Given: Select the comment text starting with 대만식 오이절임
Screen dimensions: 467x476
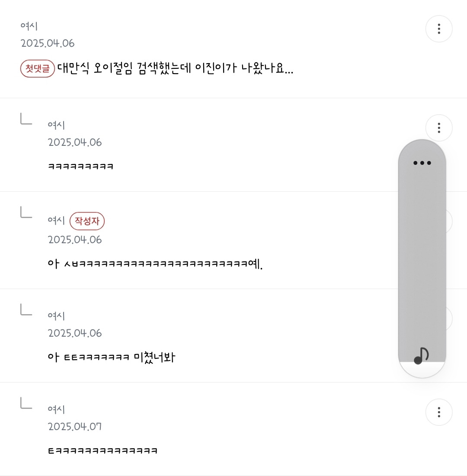Looking at the screenshot, I should pyautogui.click(x=175, y=68).
